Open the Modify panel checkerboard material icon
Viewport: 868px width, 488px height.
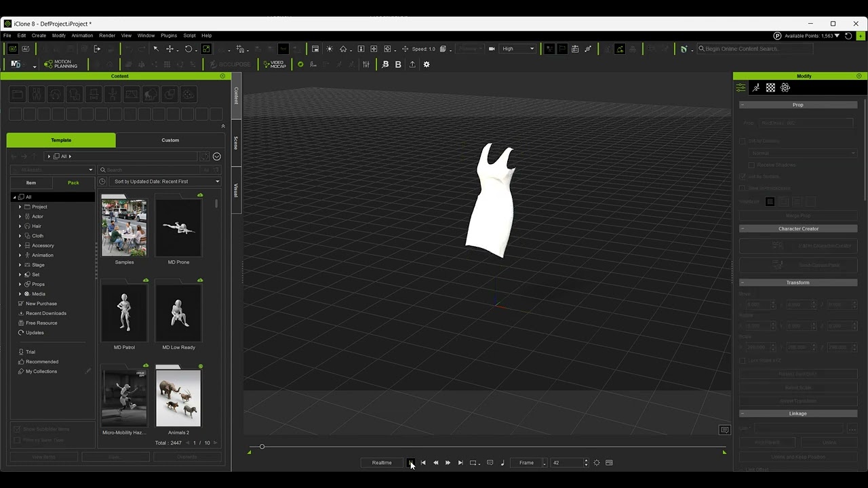point(770,87)
